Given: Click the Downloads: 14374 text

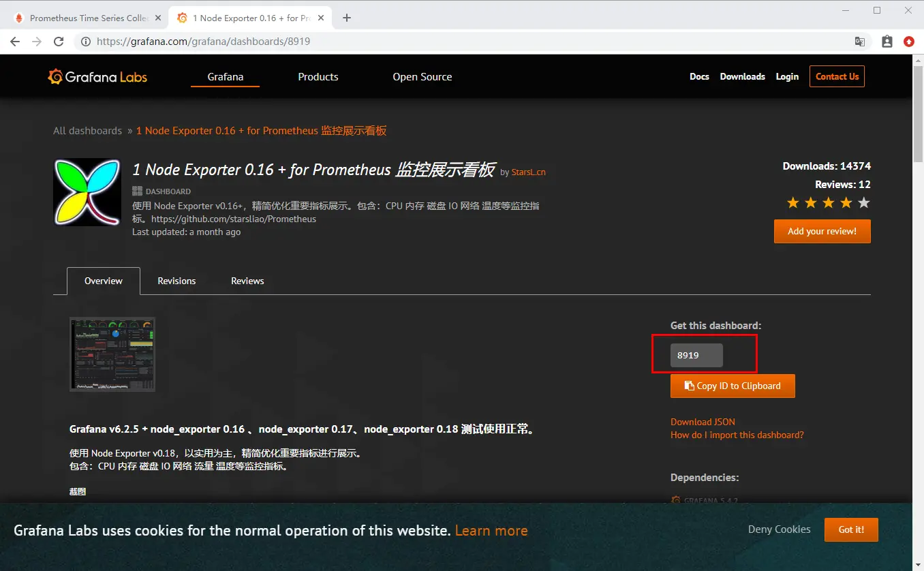Looking at the screenshot, I should [827, 166].
